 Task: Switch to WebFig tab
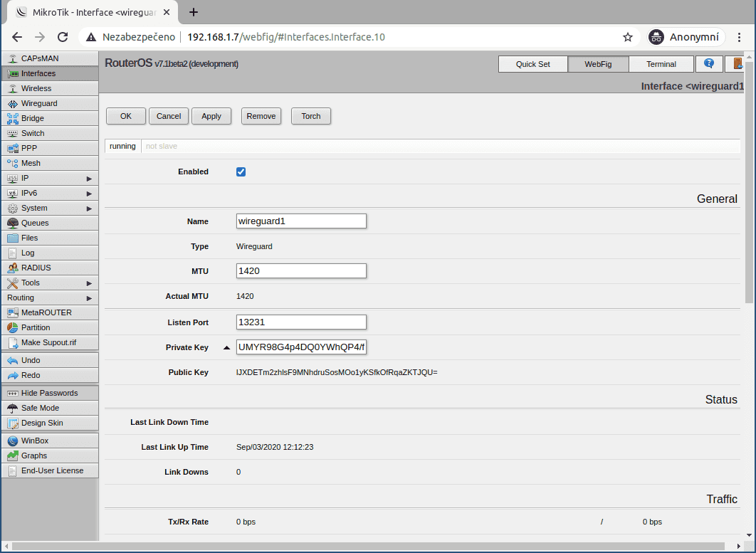pos(599,63)
